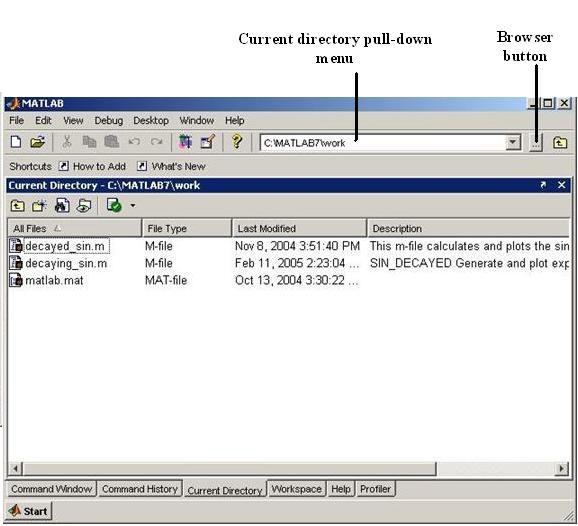Click the decaying_sin.m file icon
The height and width of the screenshot is (526, 578).
pos(16,263)
